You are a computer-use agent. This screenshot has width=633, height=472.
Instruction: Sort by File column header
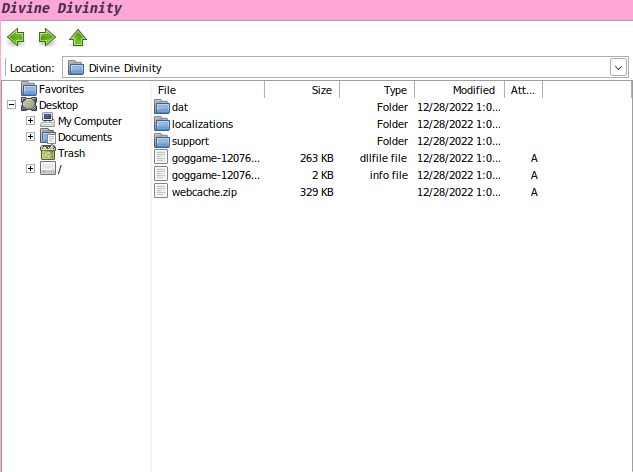[x=208, y=90]
